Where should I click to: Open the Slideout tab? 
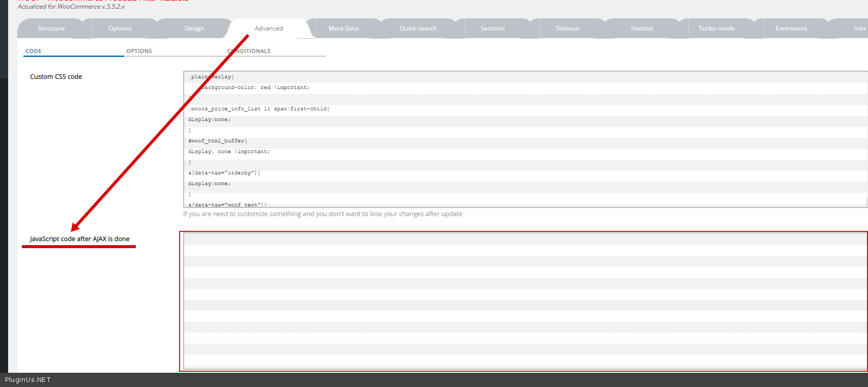[567, 28]
